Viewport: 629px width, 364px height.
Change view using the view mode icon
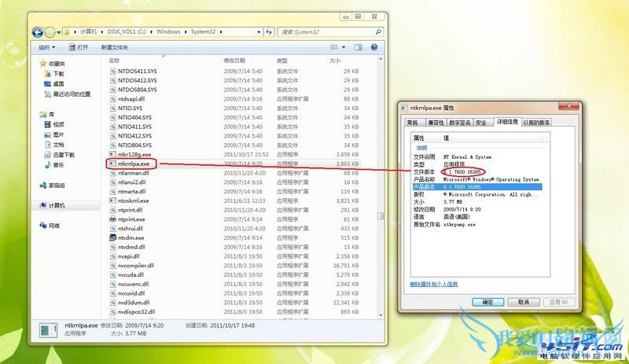(333, 47)
